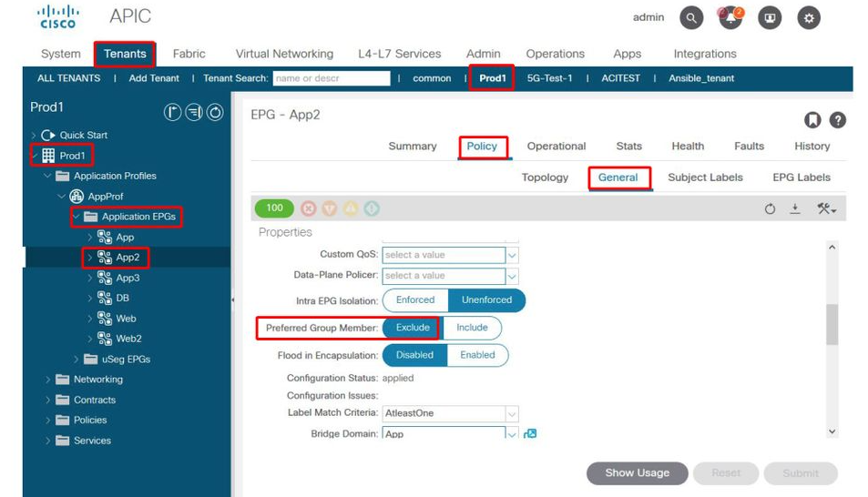Click the middle round tool icon beside Prod1 title
The height and width of the screenshot is (497, 868).
click(x=194, y=112)
